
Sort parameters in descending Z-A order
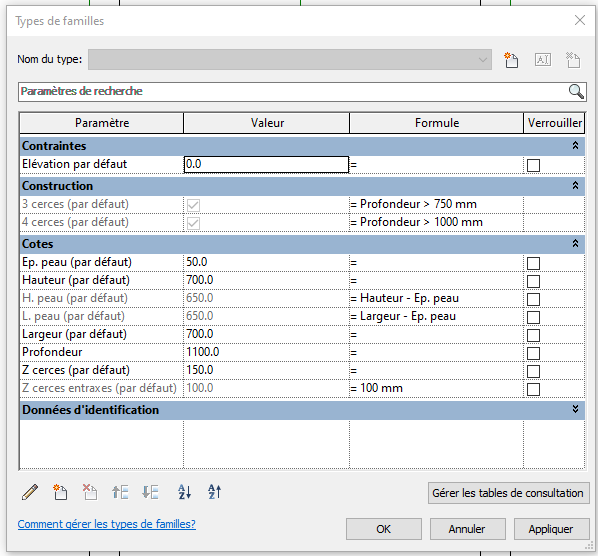pos(214,492)
